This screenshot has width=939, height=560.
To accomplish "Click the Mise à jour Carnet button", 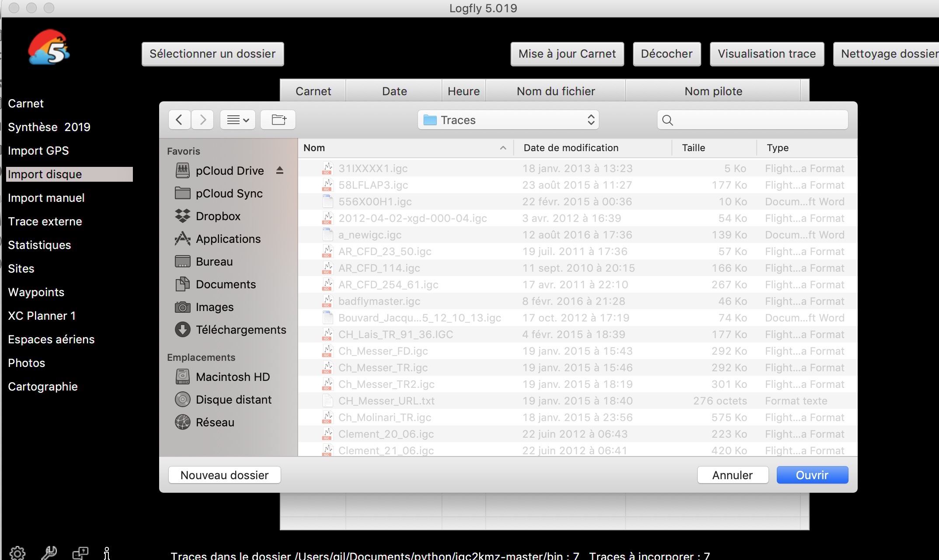I will coord(567,54).
